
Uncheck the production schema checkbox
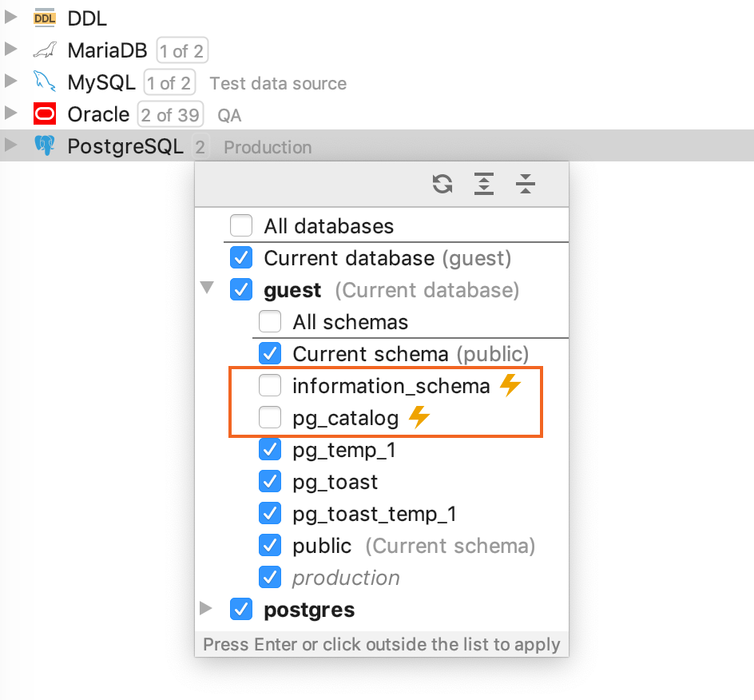pos(270,577)
